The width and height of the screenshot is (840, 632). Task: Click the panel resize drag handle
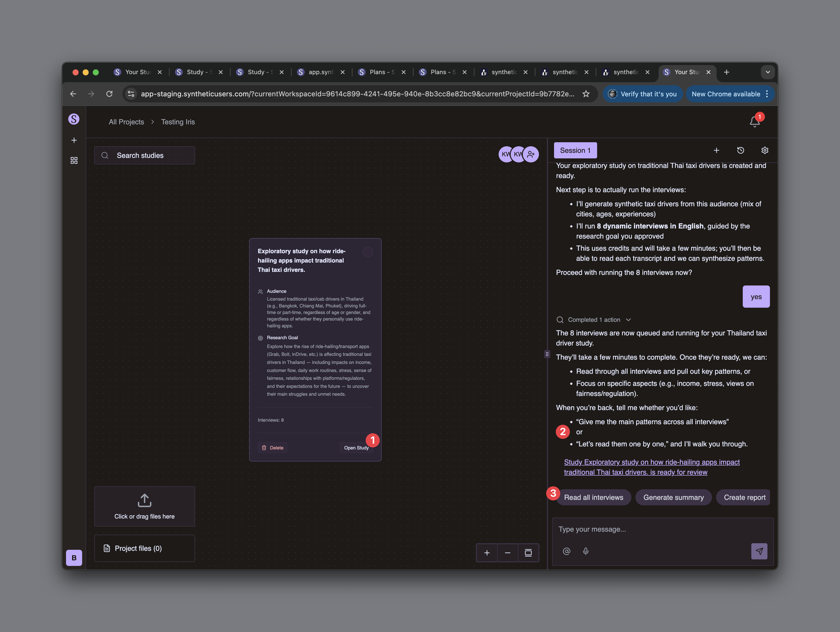point(547,354)
